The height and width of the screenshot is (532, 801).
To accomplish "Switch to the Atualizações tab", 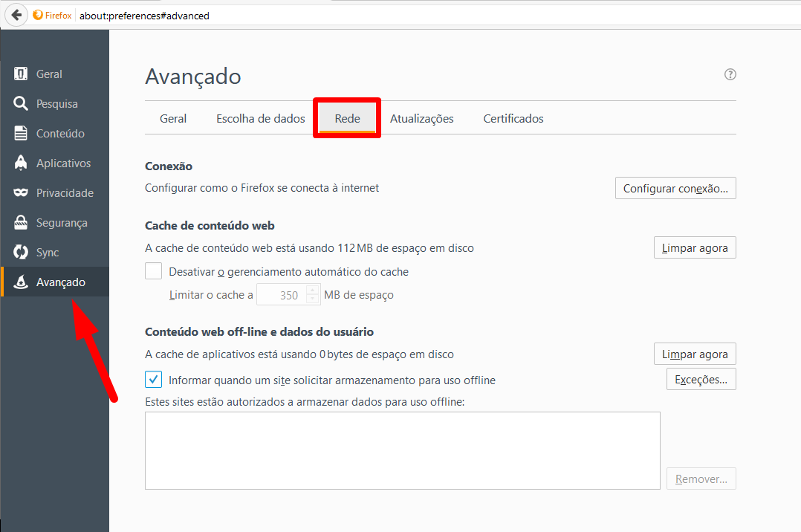I will tap(421, 119).
